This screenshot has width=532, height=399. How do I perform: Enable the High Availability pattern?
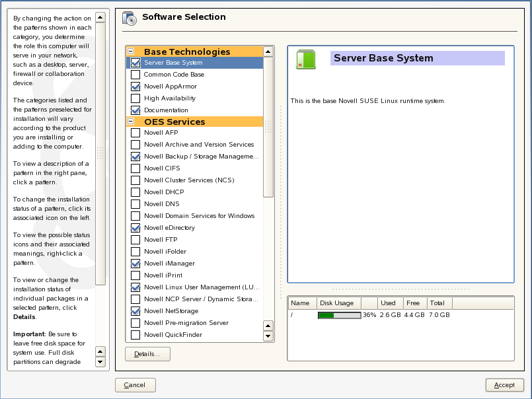135,98
